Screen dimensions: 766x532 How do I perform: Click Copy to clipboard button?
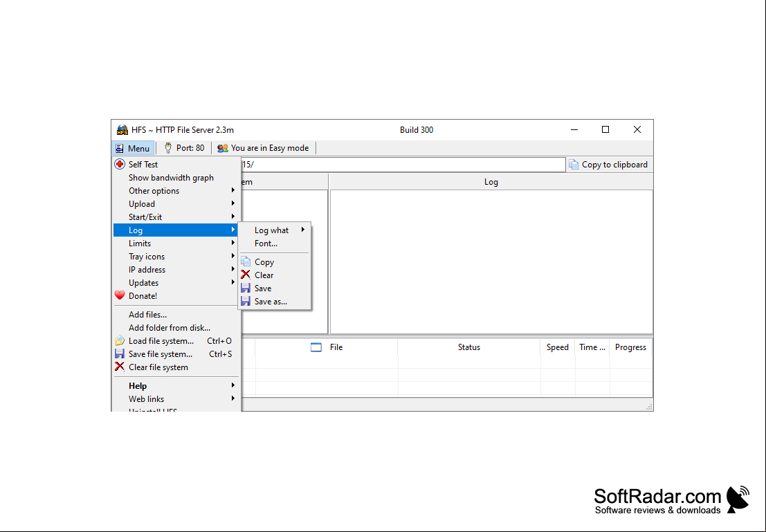tap(609, 165)
